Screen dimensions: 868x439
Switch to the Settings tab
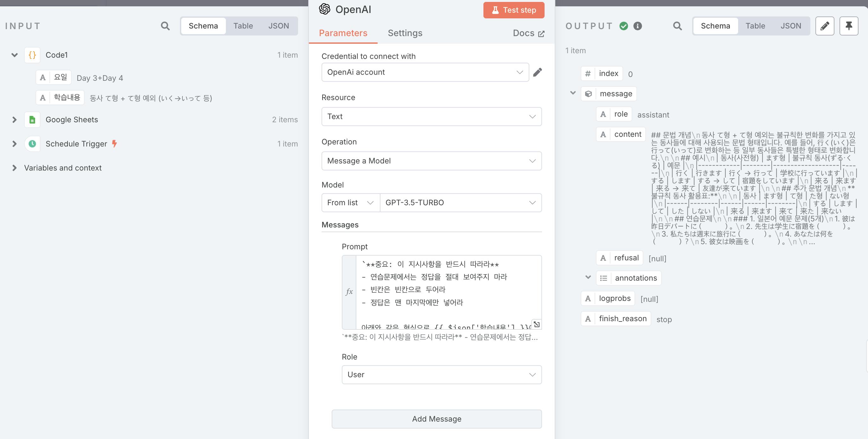click(x=405, y=33)
